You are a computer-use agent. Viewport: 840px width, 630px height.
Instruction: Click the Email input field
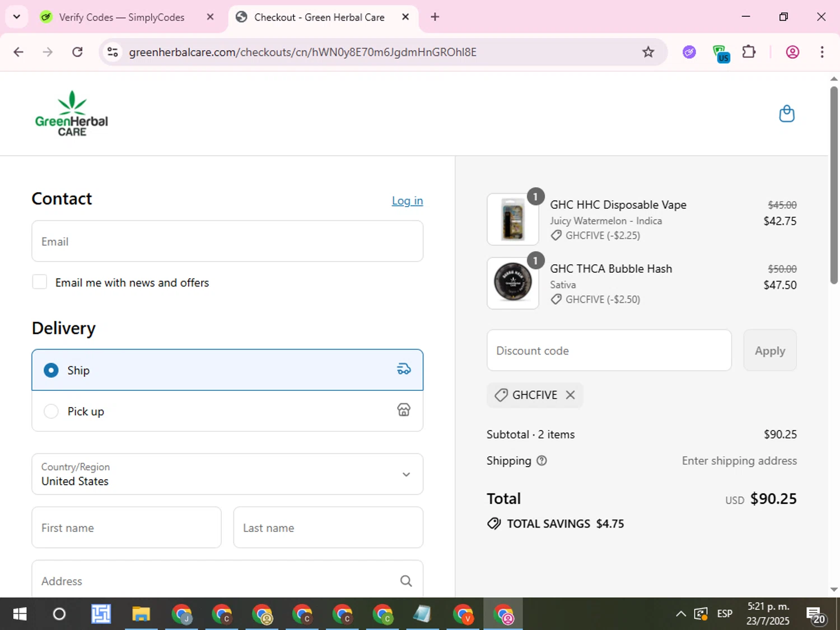227,241
